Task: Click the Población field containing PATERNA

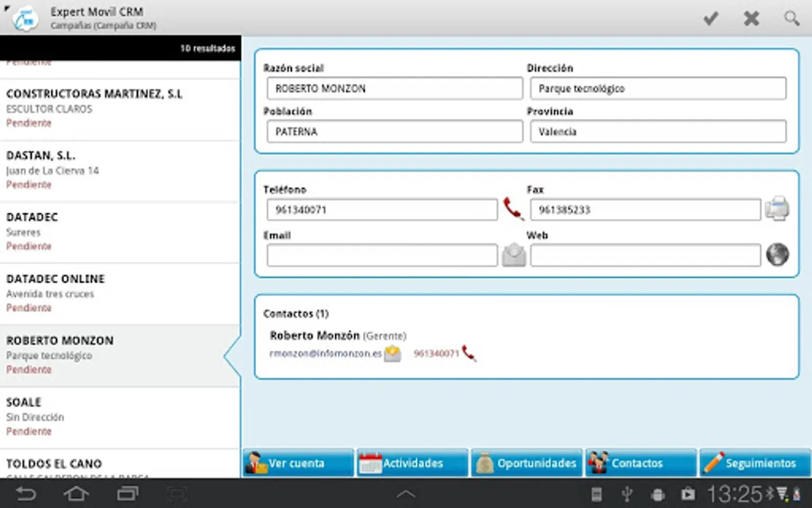Action: pyautogui.click(x=395, y=132)
